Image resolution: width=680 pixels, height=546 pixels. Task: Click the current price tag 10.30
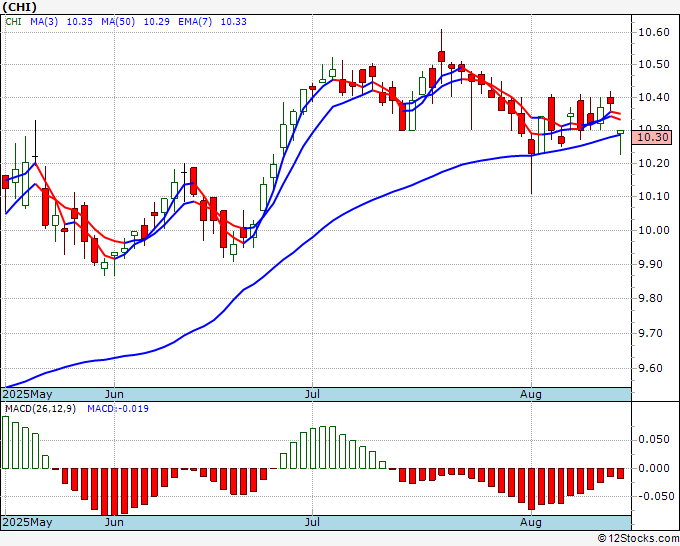coord(652,138)
